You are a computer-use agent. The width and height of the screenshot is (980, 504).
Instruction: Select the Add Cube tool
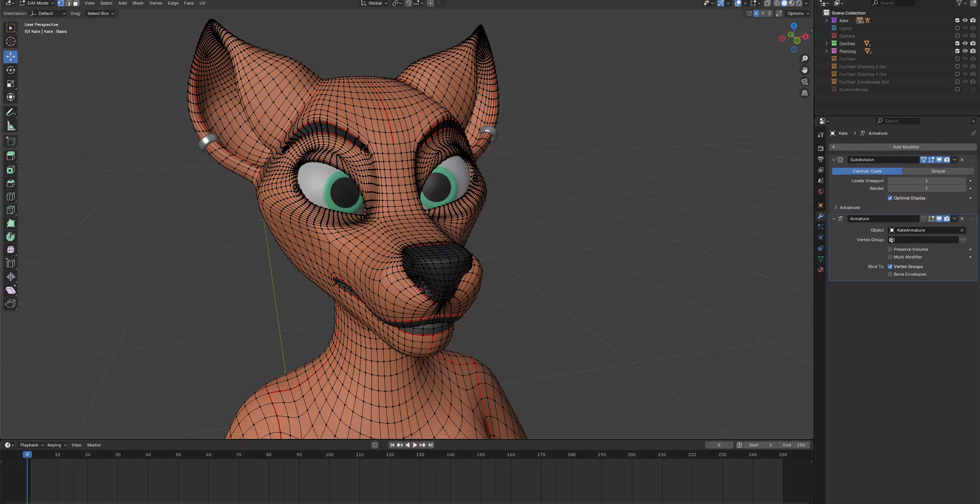pyautogui.click(x=11, y=141)
